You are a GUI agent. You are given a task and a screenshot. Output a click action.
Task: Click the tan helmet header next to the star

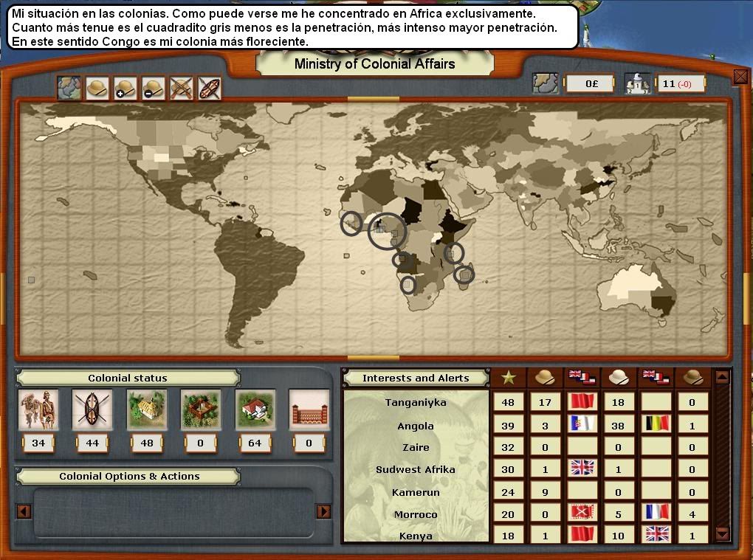pos(545,378)
